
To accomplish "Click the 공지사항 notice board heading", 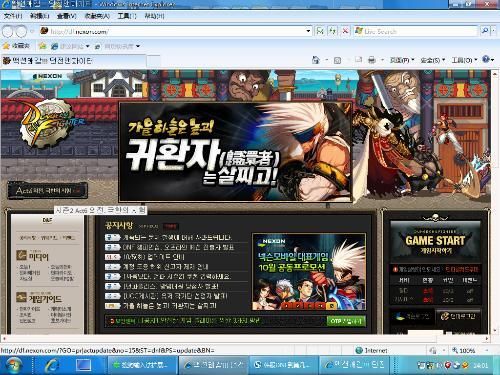I will (x=119, y=225).
